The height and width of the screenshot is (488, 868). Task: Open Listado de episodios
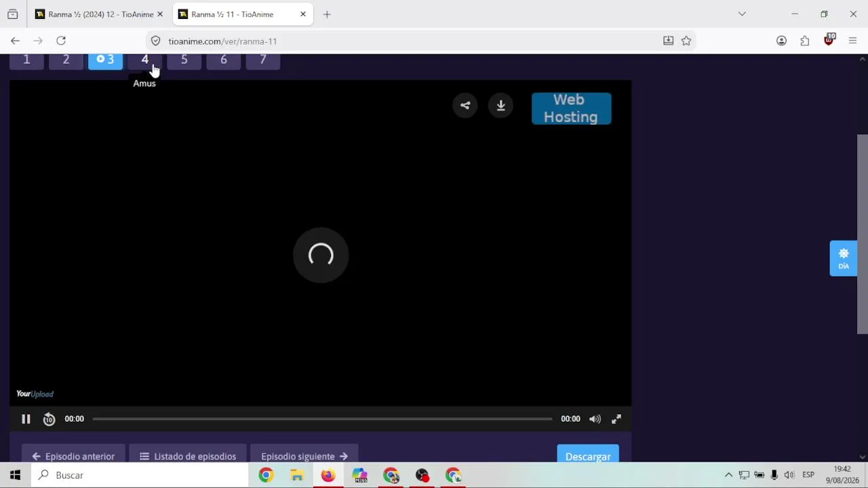coord(188,455)
